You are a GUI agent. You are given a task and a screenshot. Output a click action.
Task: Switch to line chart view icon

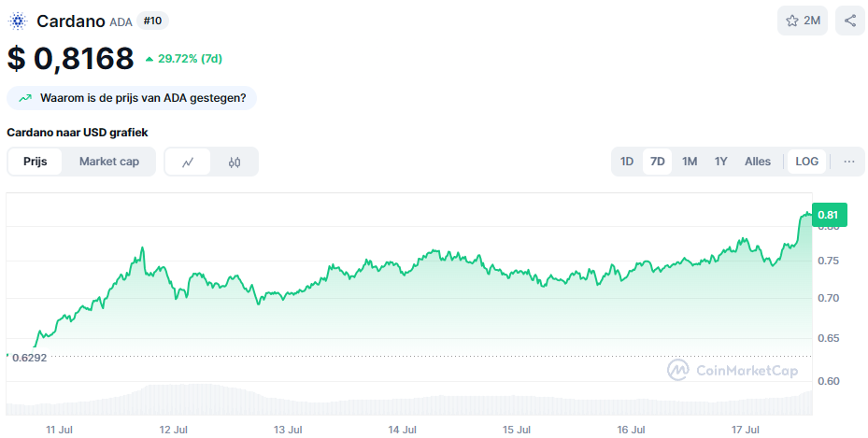[188, 162]
